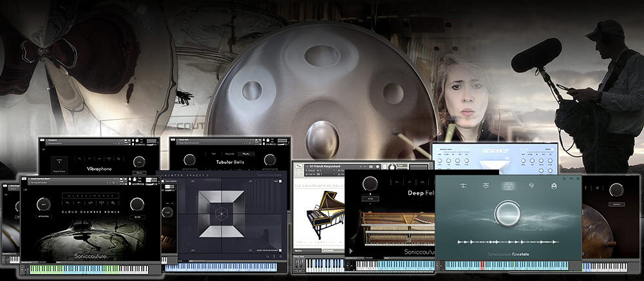Click the button below far-right gong window knob
Viewport: 644px width, 281px height.
click(616, 204)
